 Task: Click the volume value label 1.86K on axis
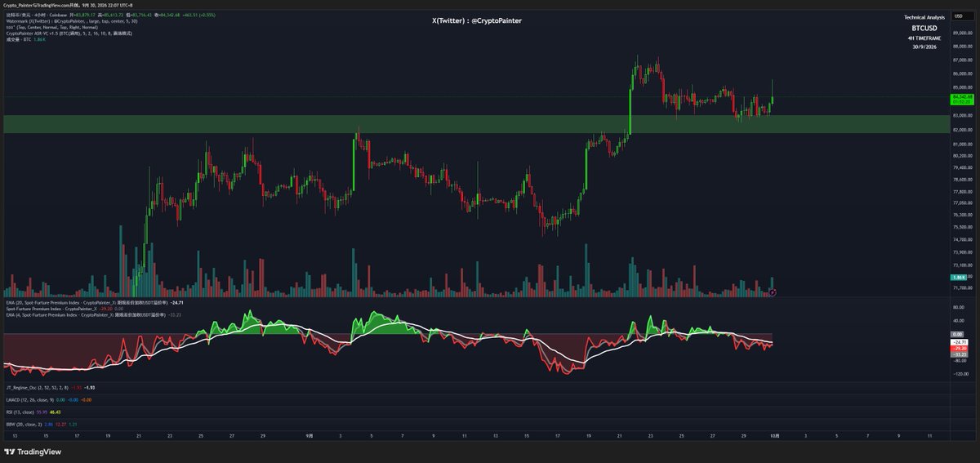(958, 278)
